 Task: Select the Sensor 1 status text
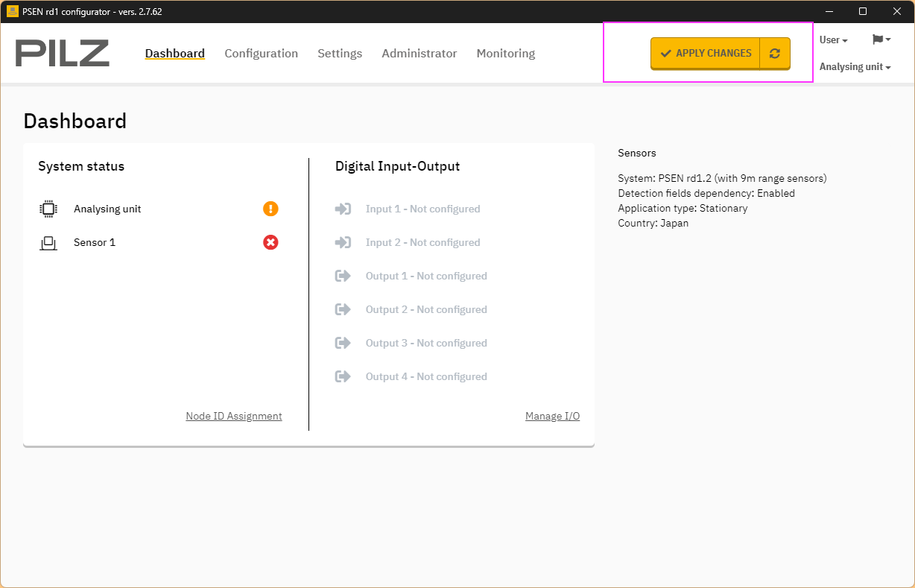(x=95, y=242)
